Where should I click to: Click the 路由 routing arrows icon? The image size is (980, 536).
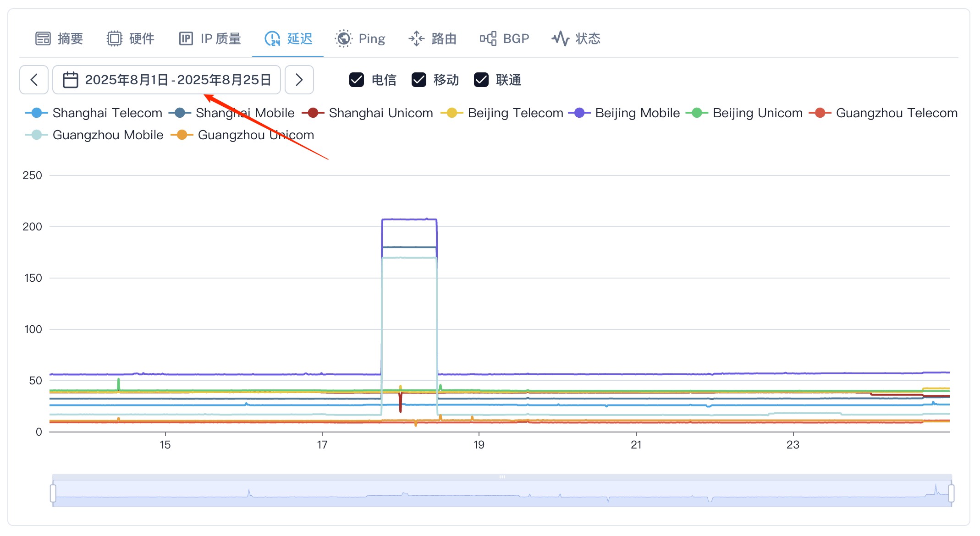point(416,38)
